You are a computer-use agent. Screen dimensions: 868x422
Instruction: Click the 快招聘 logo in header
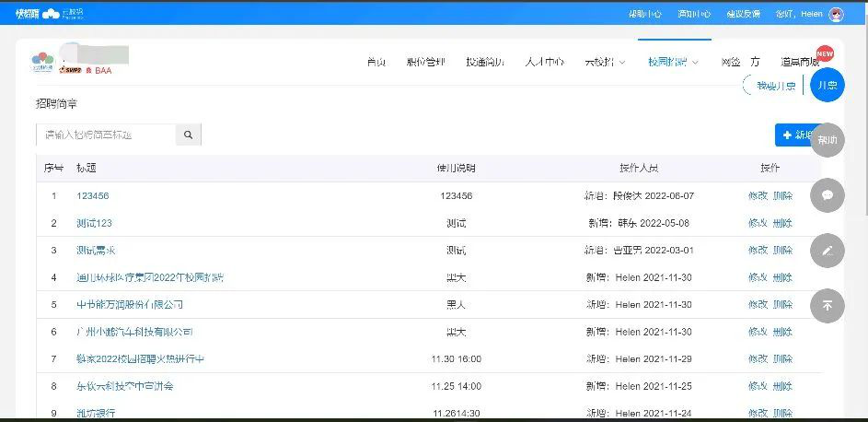click(x=28, y=13)
